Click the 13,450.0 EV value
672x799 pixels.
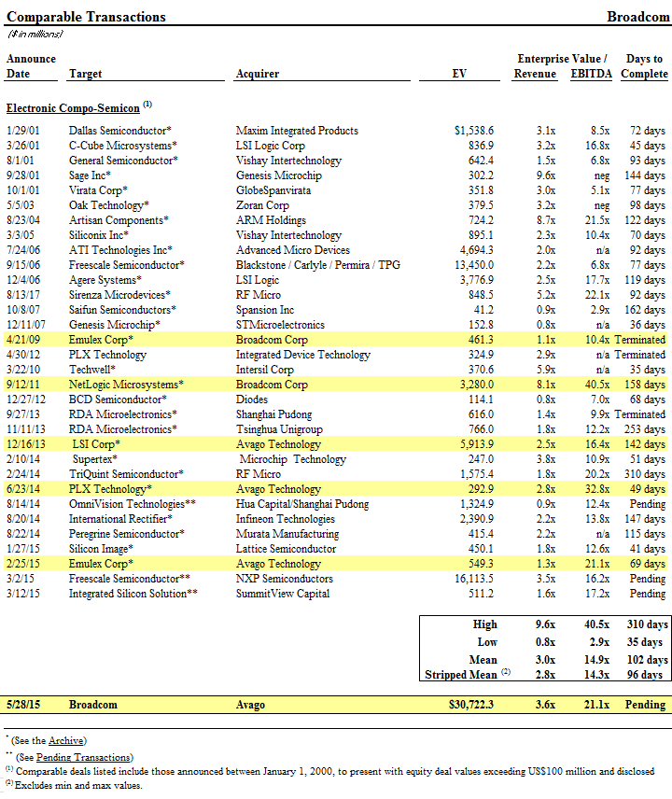pos(474,265)
